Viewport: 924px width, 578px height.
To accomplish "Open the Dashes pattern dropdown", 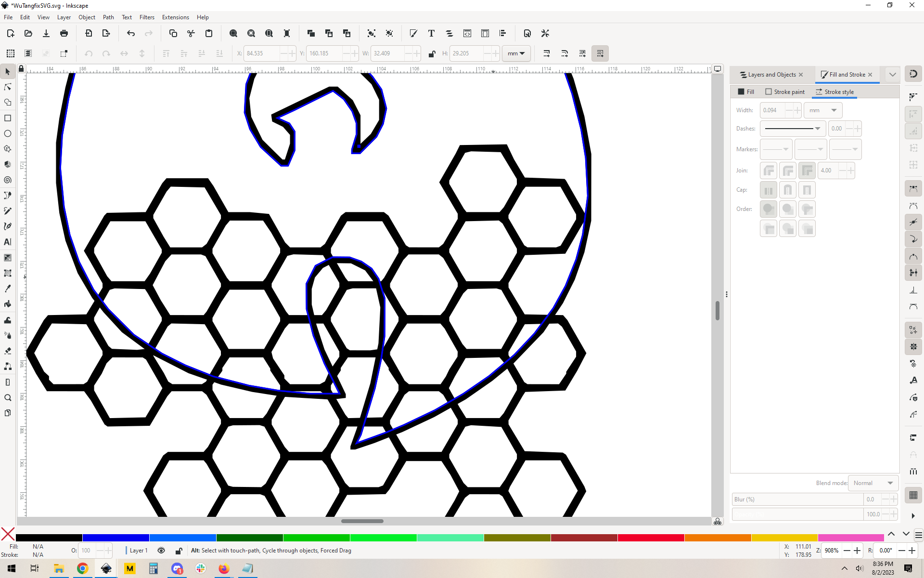I will pos(792,129).
